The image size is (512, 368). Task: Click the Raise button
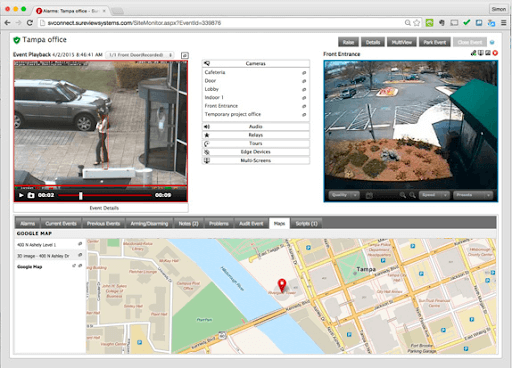pyautogui.click(x=348, y=42)
